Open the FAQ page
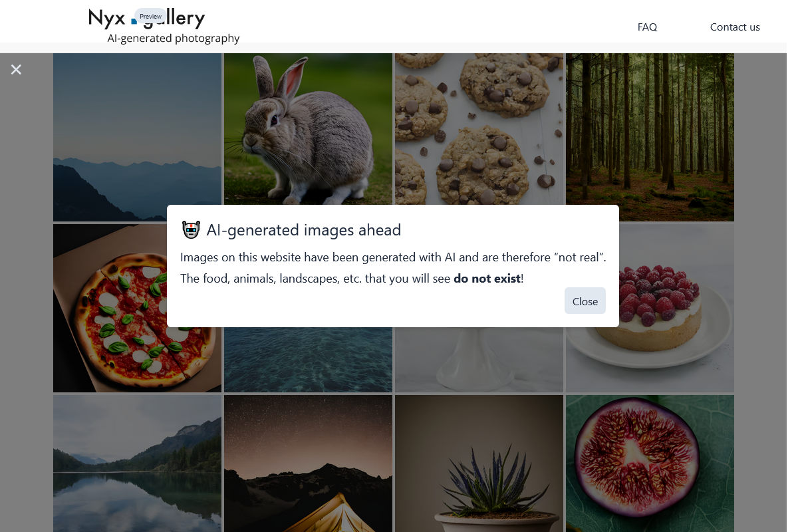 click(647, 27)
